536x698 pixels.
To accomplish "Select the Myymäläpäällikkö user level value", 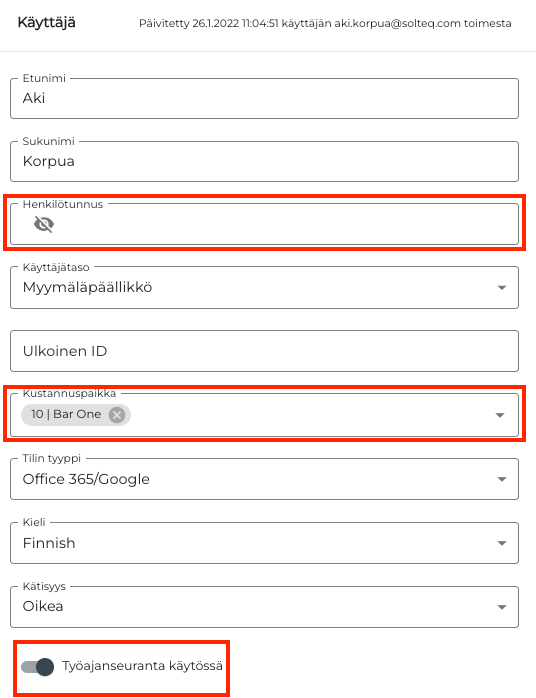I will tap(87, 288).
